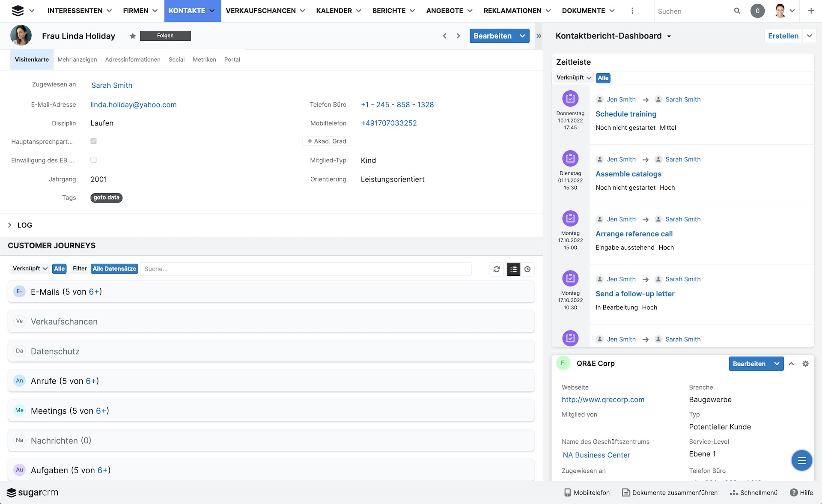
Task: Open the Kontaktbericht-Dashboard dropdown
Action: (669, 36)
